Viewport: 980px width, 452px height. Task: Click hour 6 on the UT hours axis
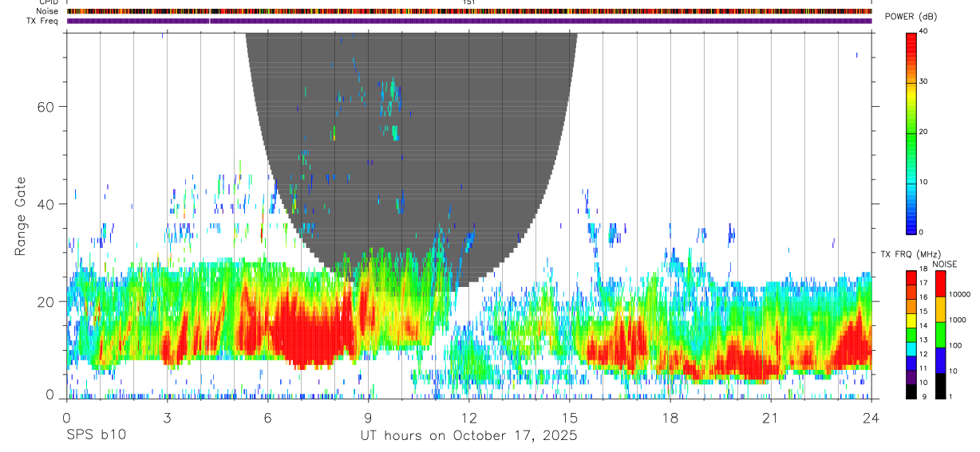click(267, 418)
